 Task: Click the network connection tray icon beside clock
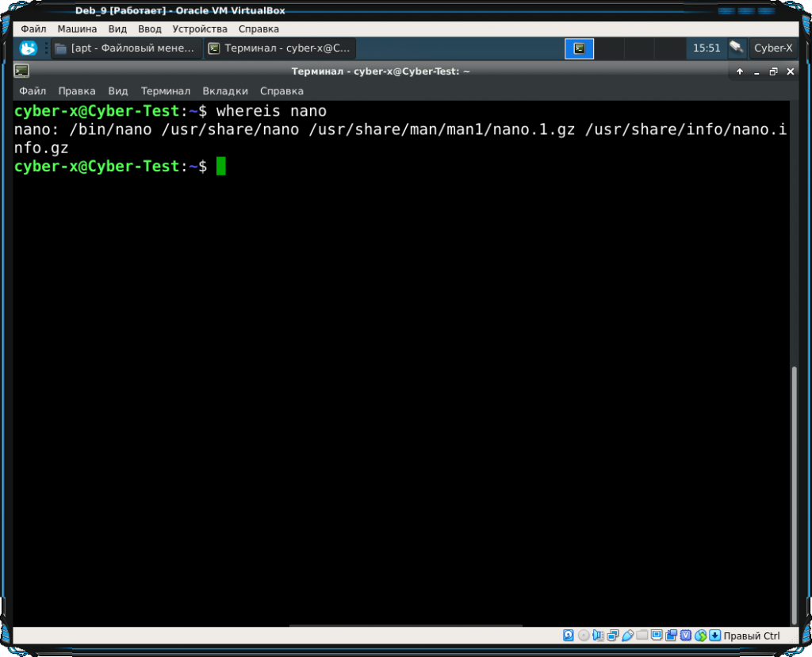pyautogui.click(x=737, y=48)
